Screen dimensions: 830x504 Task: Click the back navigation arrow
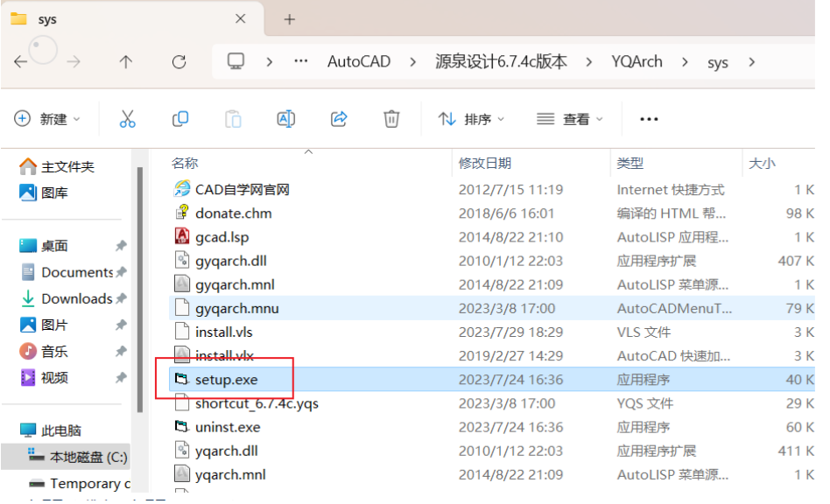coord(18,61)
